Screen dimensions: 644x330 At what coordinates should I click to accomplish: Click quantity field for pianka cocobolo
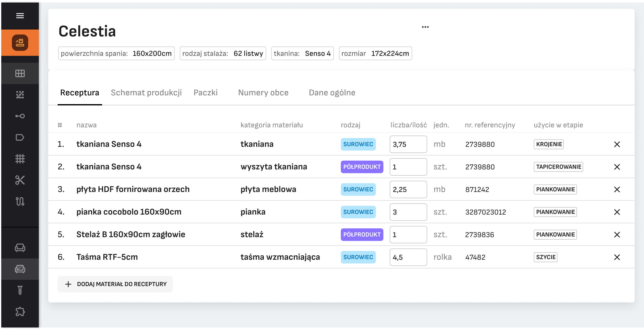tap(408, 212)
